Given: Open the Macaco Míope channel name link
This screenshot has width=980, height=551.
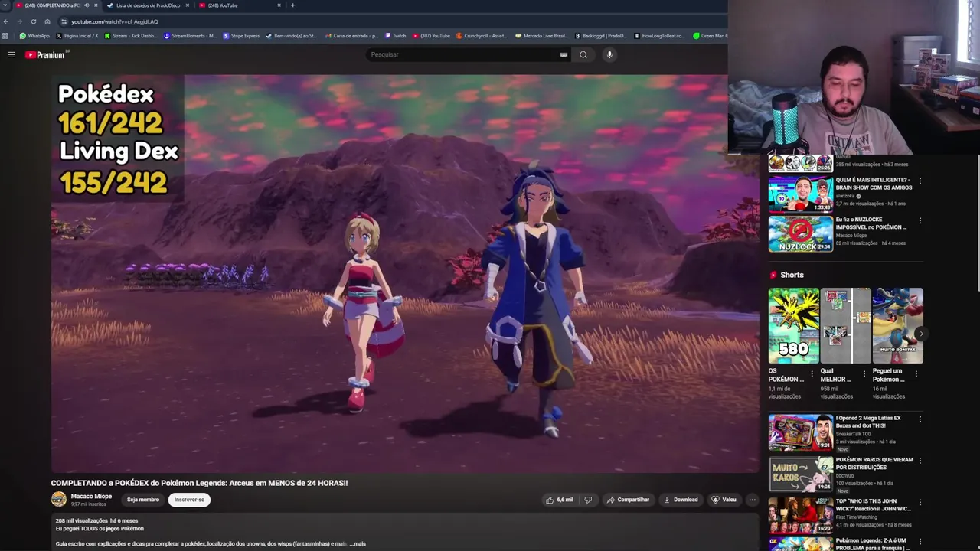Looking at the screenshot, I should point(91,496).
